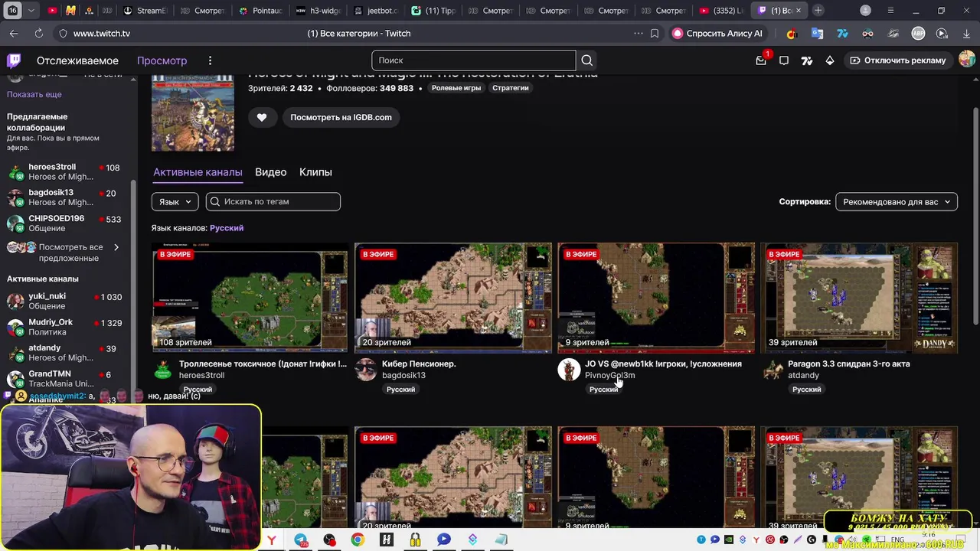The image size is (980, 551).
Task: Click the atdandy avatar under stream card
Action: point(773,370)
